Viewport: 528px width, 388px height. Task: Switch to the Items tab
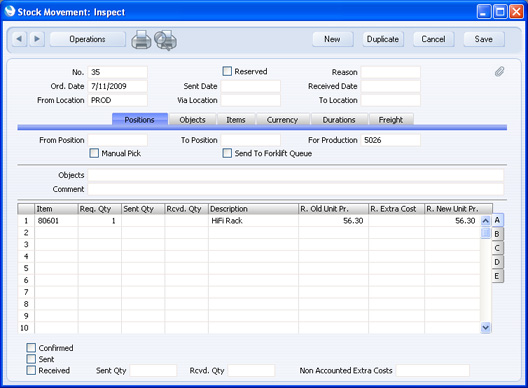(236, 120)
